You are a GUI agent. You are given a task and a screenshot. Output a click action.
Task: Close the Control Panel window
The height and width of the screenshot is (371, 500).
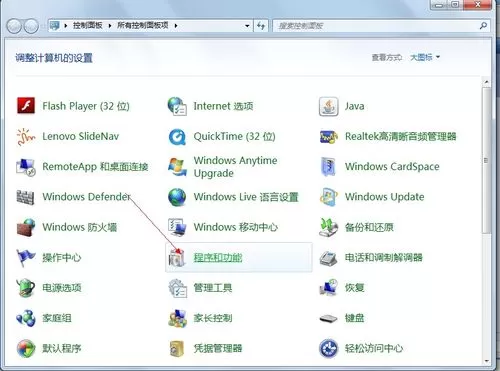(478, 5)
